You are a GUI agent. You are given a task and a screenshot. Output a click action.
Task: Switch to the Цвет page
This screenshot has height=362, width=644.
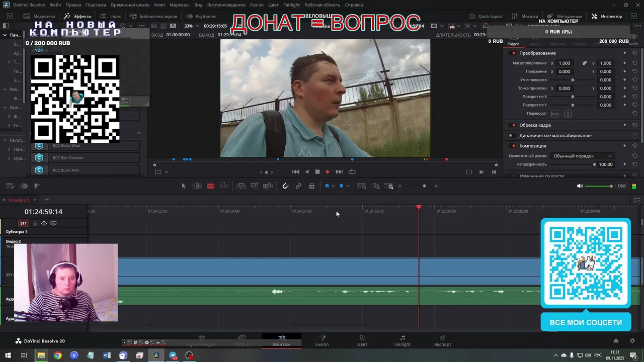pyautogui.click(x=362, y=341)
